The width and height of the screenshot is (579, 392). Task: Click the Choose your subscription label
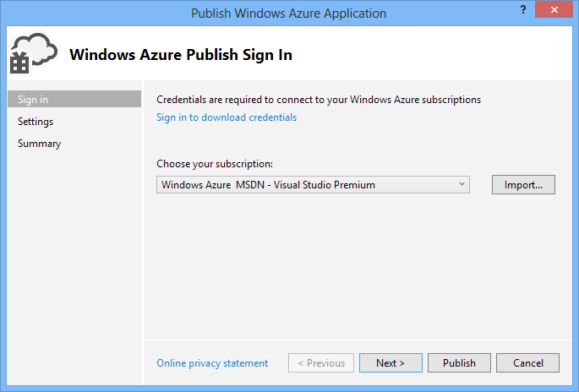(214, 164)
